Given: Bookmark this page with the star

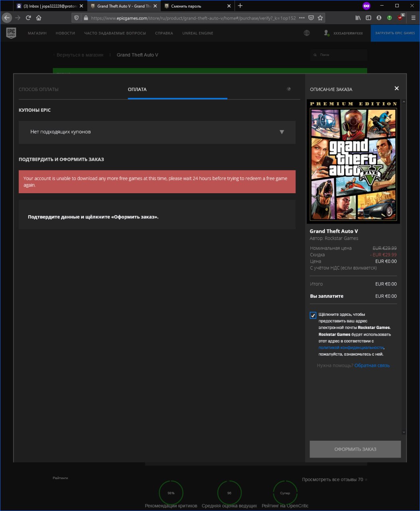Looking at the screenshot, I should [x=320, y=18].
